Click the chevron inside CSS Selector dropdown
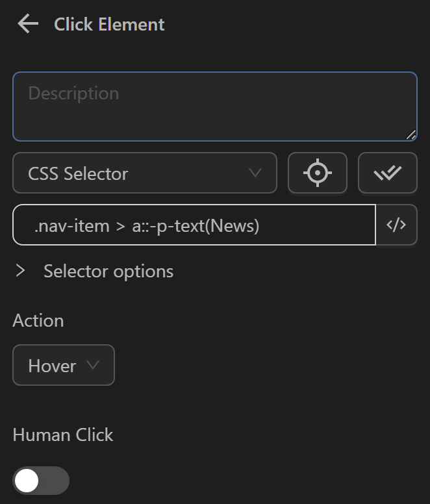 tap(255, 173)
